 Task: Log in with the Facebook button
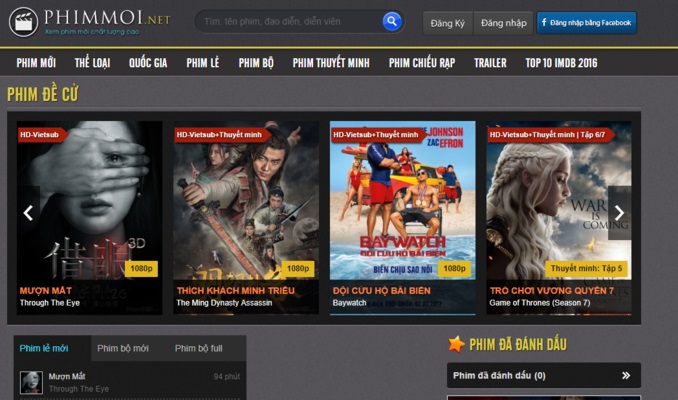(586, 22)
